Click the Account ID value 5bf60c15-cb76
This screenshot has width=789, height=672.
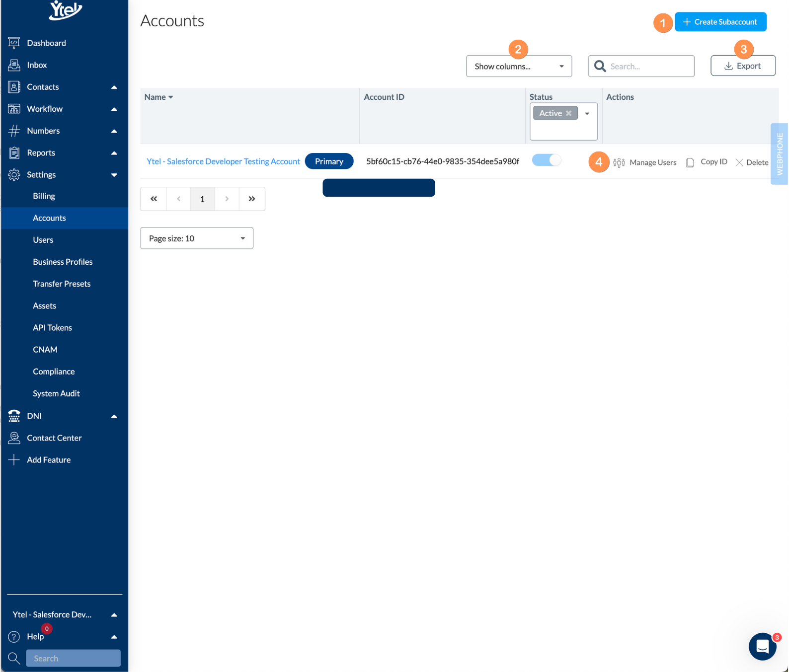(443, 161)
